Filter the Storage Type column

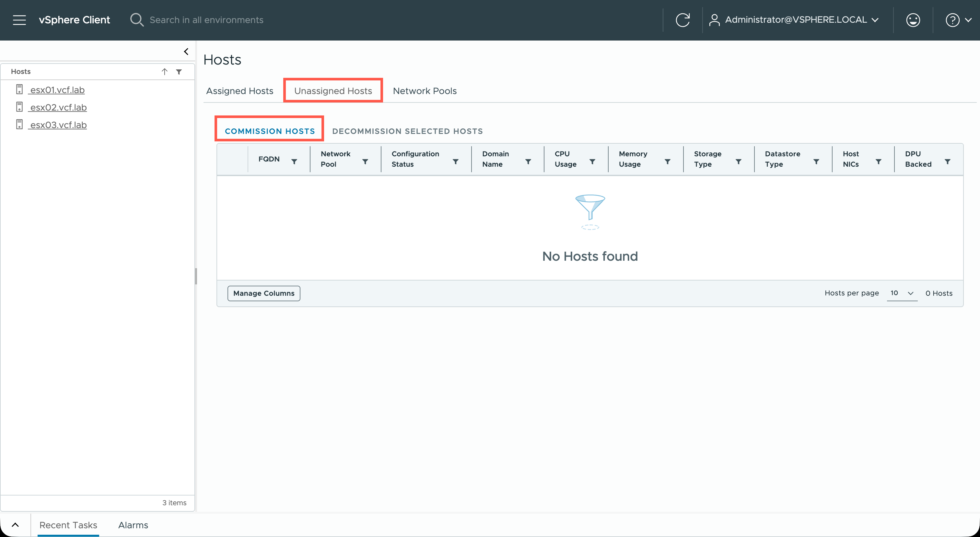[x=739, y=162]
